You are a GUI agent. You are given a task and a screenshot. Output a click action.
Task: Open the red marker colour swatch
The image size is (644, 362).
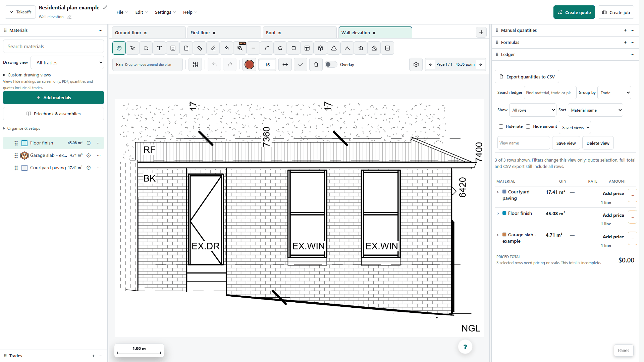click(249, 65)
